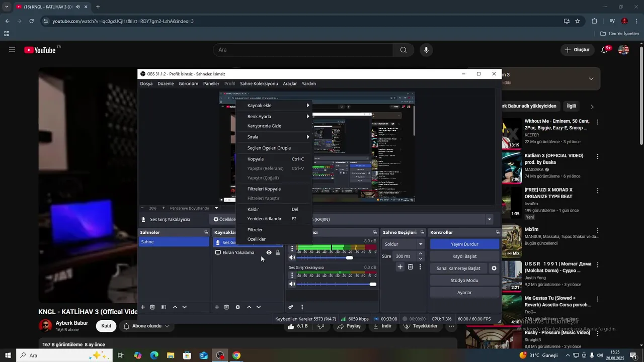Undock the Sahneler panel
This screenshot has width=644, height=362.
click(x=206, y=232)
